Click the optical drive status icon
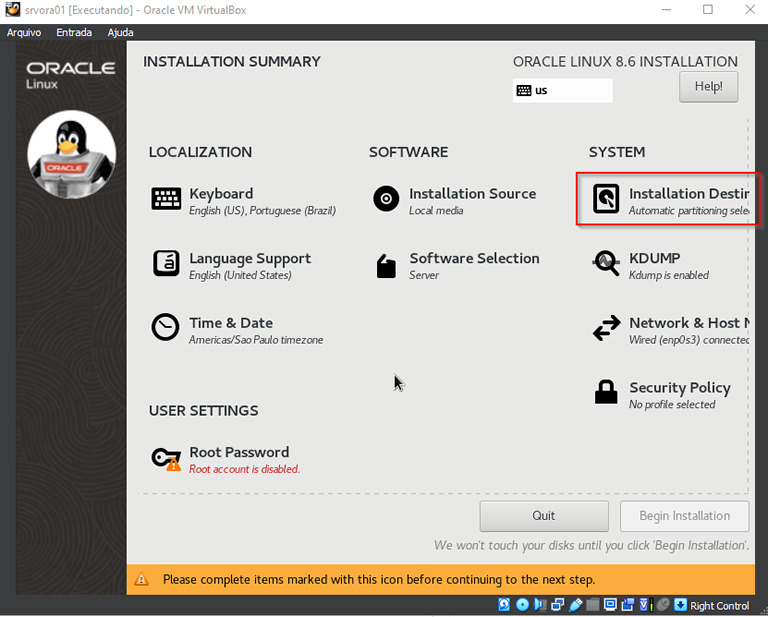Image resolution: width=768 pixels, height=617 pixels. [522, 605]
